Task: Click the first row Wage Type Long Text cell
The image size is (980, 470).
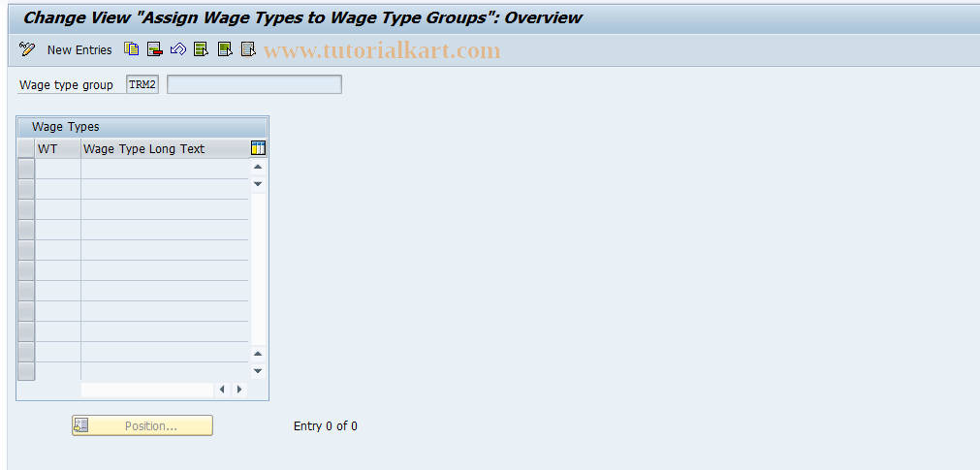Action: [x=165, y=169]
